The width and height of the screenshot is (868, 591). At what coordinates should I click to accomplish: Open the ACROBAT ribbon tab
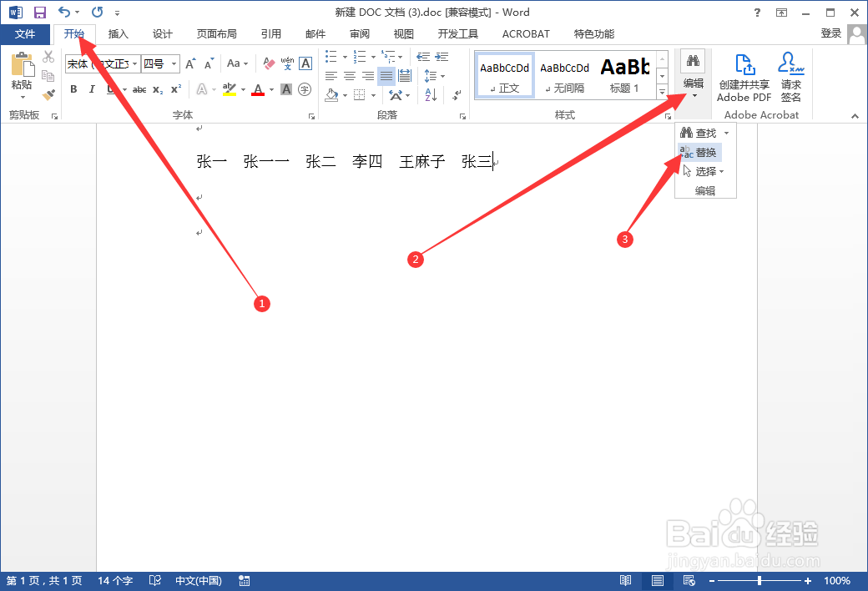525,33
